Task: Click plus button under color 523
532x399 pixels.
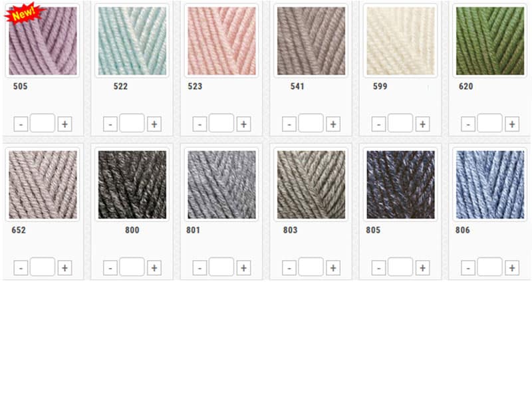Action: click(243, 124)
